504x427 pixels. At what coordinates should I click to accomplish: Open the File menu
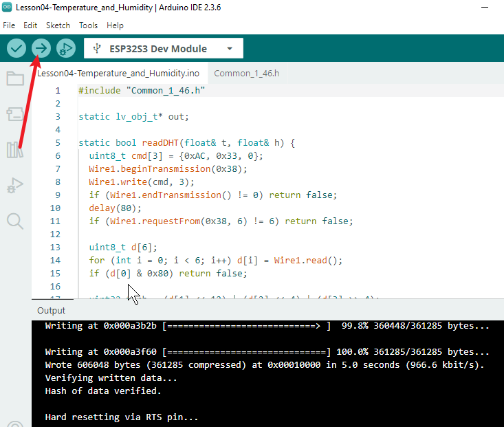point(9,25)
